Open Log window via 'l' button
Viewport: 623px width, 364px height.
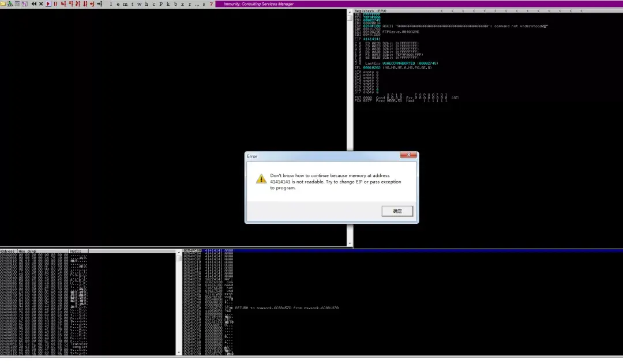click(111, 4)
